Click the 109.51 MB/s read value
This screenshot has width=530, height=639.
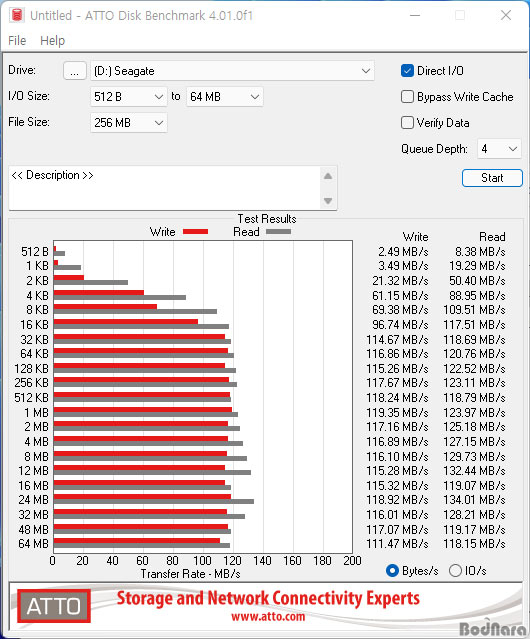(475, 310)
